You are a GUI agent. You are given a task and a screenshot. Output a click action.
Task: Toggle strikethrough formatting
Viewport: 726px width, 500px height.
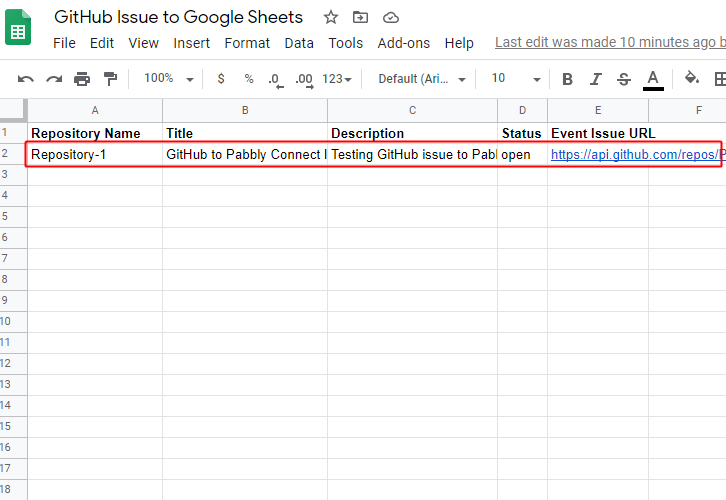pyautogui.click(x=624, y=79)
